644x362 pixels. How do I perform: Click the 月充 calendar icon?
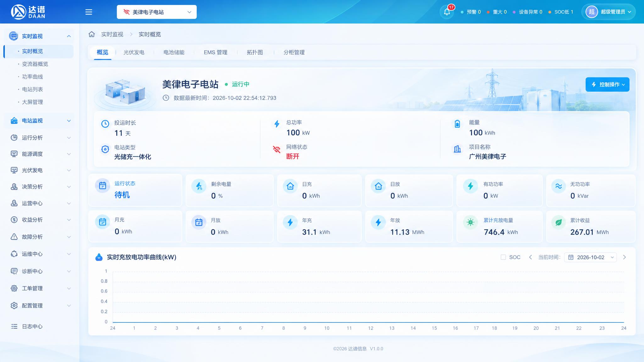[103, 222]
